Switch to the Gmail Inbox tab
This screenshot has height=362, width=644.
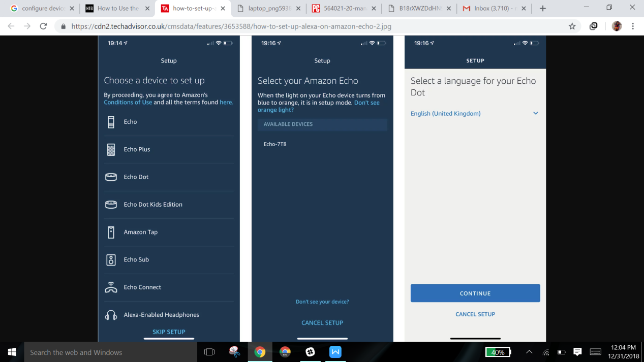[495, 9]
